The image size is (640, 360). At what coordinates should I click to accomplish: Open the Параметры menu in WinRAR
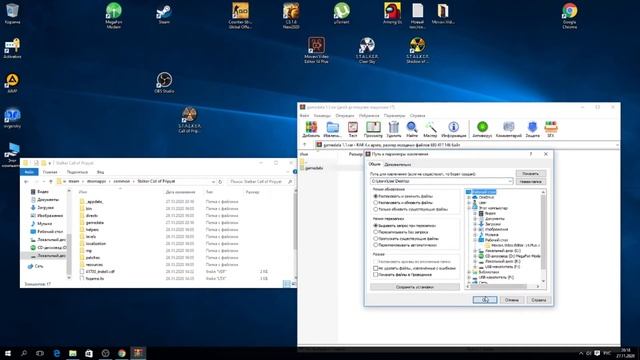[x=394, y=116]
